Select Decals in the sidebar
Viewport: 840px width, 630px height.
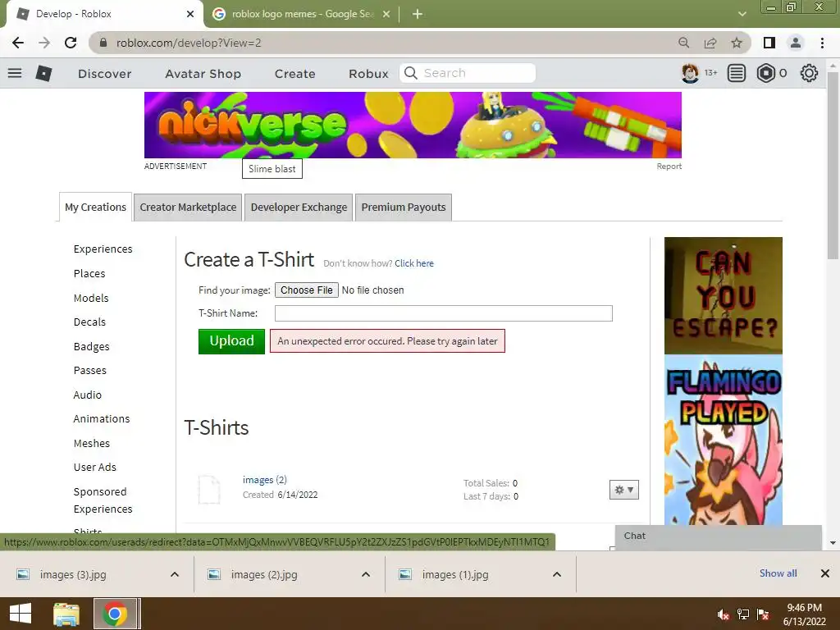(x=89, y=322)
